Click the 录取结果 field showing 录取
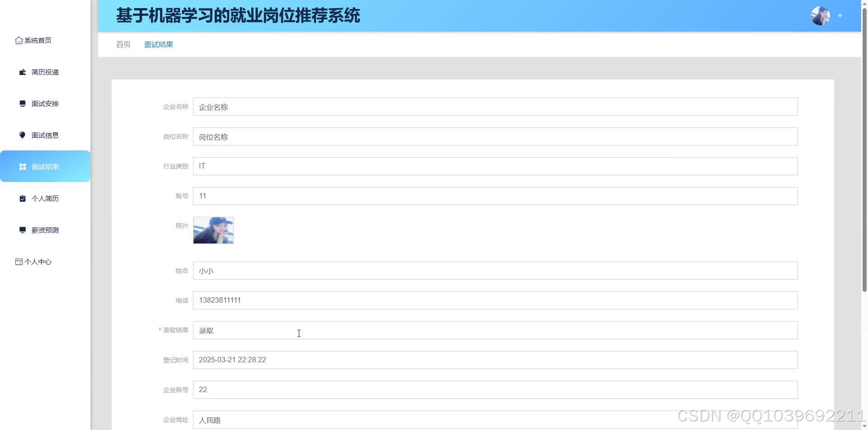The image size is (868, 430). tap(495, 330)
